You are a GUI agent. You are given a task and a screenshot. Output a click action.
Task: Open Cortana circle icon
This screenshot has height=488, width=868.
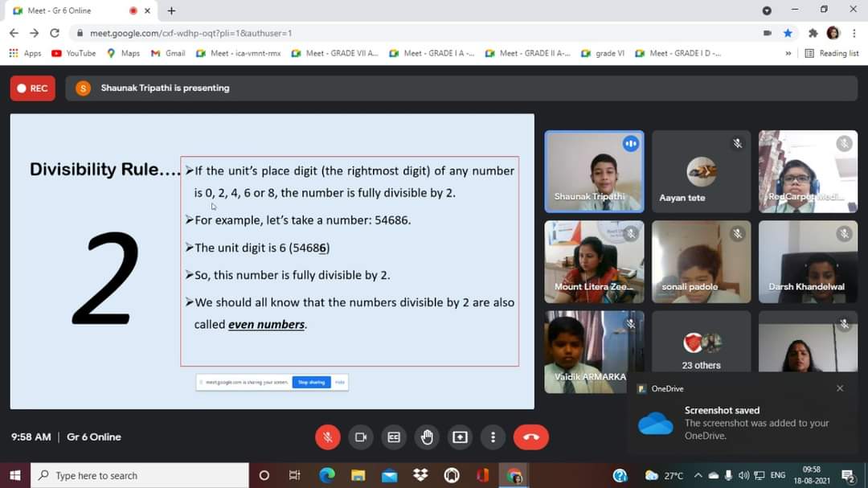[x=264, y=475]
